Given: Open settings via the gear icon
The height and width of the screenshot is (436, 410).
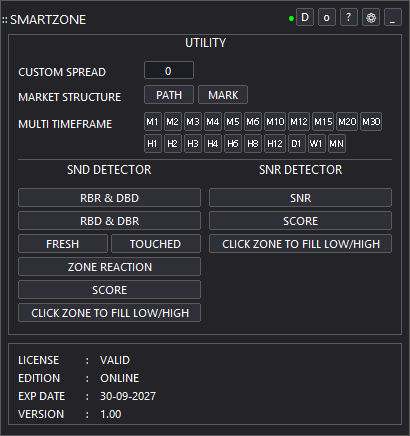Looking at the screenshot, I should (371, 17).
